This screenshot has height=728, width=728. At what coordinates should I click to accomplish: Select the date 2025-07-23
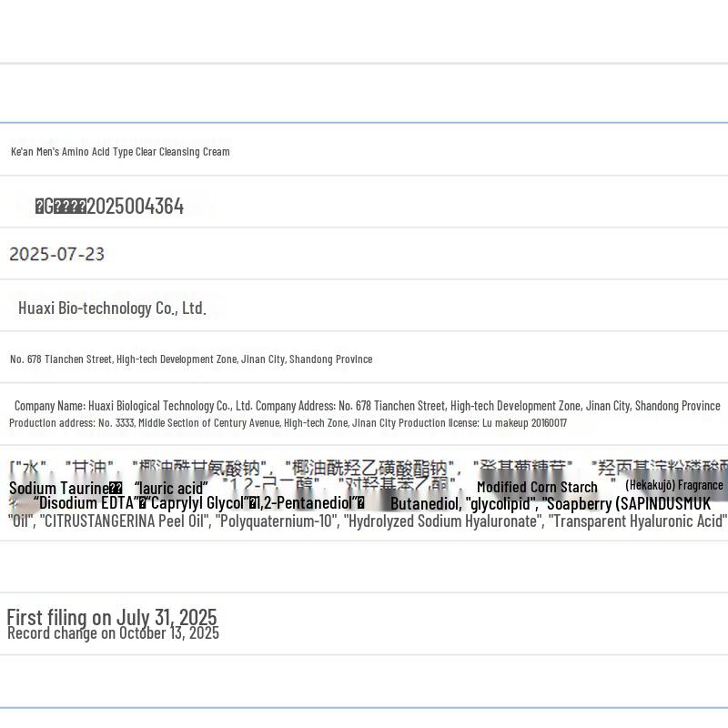56,254
